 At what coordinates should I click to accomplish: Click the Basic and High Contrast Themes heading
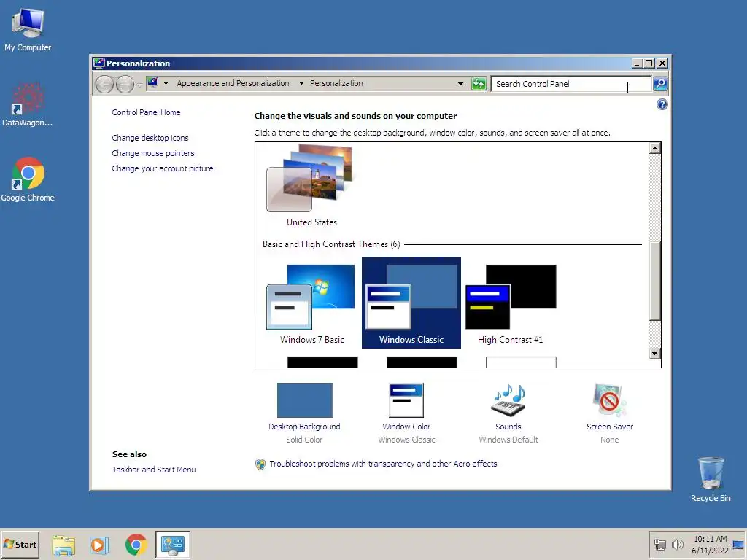[x=331, y=244]
